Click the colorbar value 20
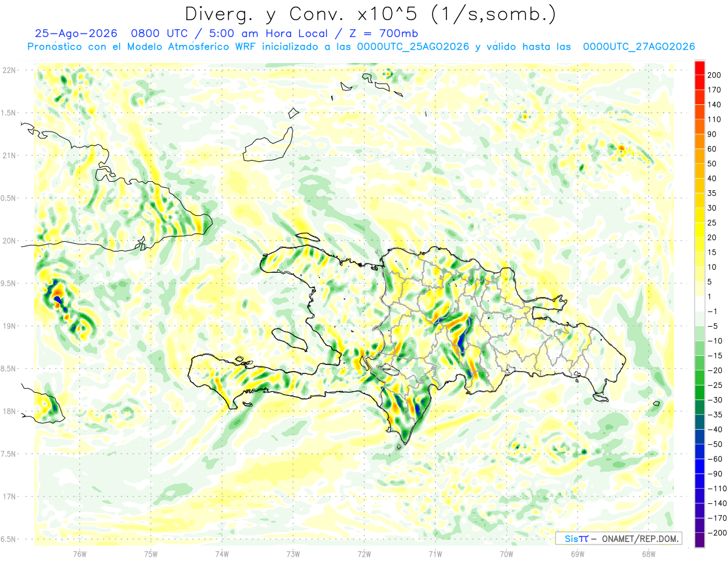 (712, 238)
